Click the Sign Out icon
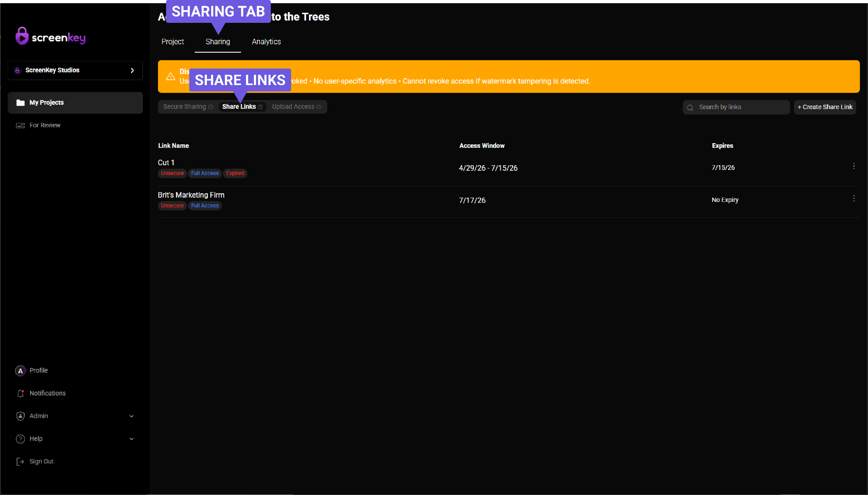The height and width of the screenshot is (495, 868). (21, 461)
